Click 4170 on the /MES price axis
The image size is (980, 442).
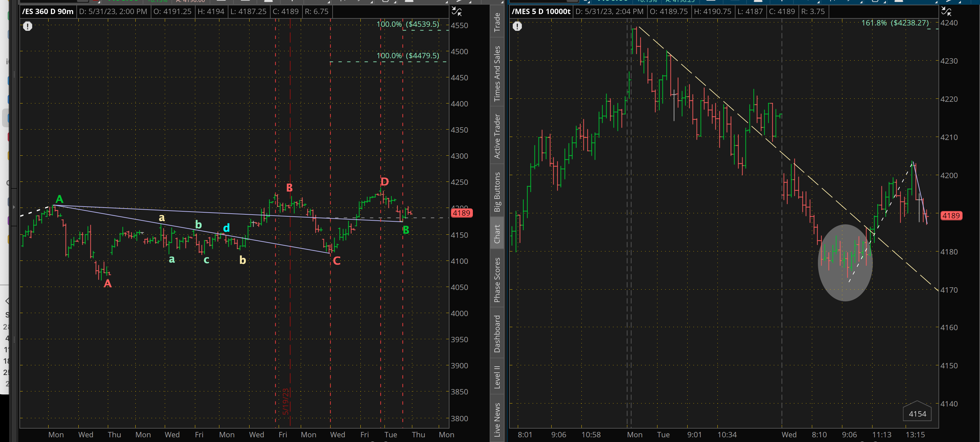tap(949, 290)
